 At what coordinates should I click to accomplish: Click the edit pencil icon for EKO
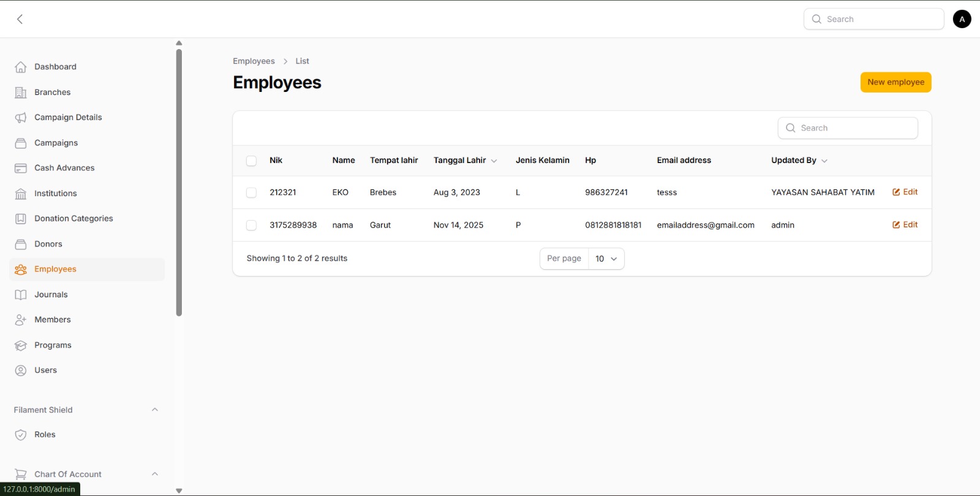pyautogui.click(x=896, y=193)
